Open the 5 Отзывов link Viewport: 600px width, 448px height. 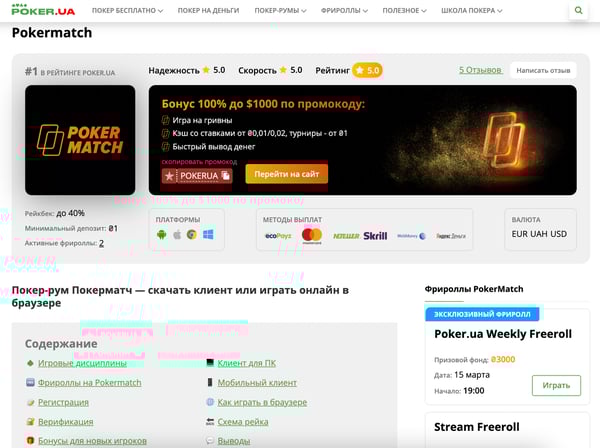[480, 70]
